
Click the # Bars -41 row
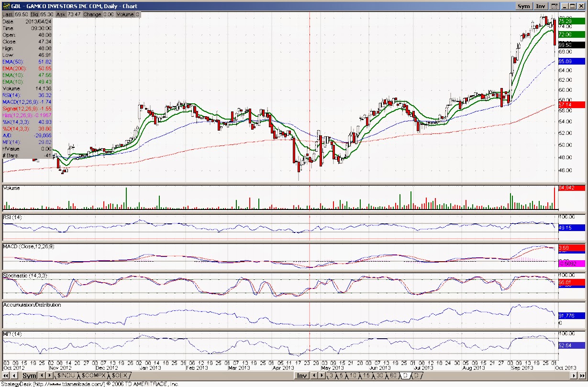[x=27, y=155]
